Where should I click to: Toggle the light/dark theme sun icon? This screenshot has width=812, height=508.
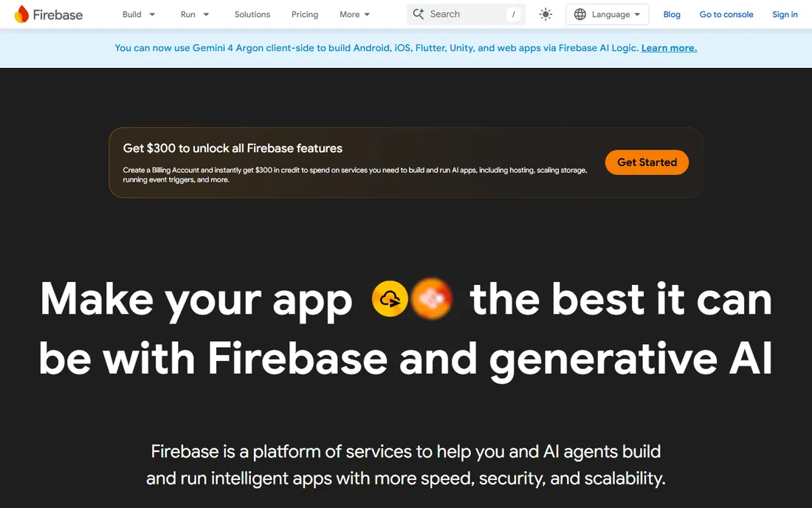coord(546,15)
